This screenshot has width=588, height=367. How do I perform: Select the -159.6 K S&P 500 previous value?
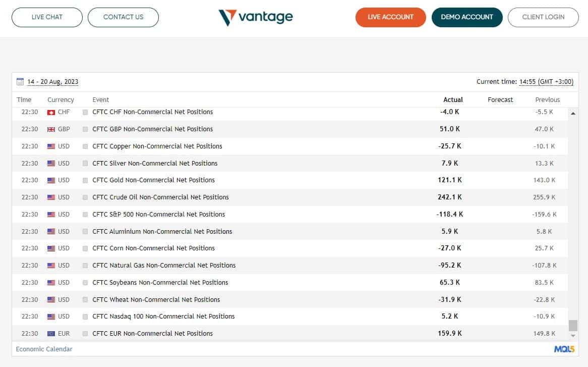(x=544, y=214)
